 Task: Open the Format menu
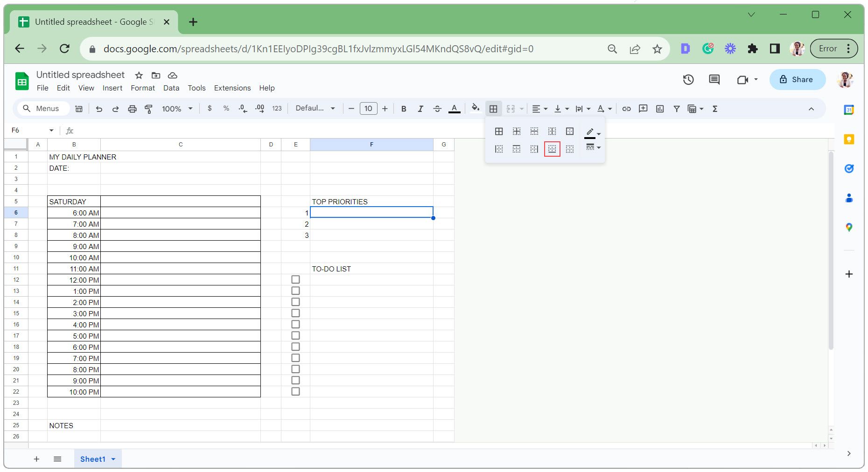click(142, 88)
